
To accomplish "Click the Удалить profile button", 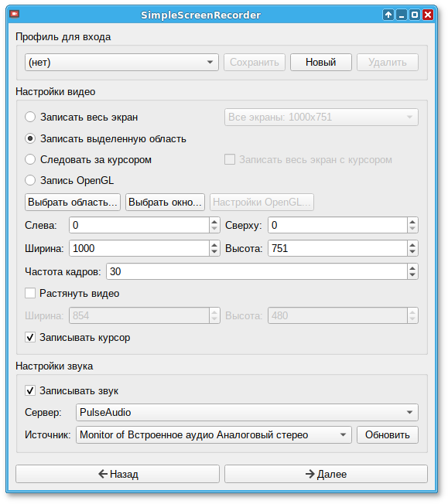I will click(x=388, y=62).
